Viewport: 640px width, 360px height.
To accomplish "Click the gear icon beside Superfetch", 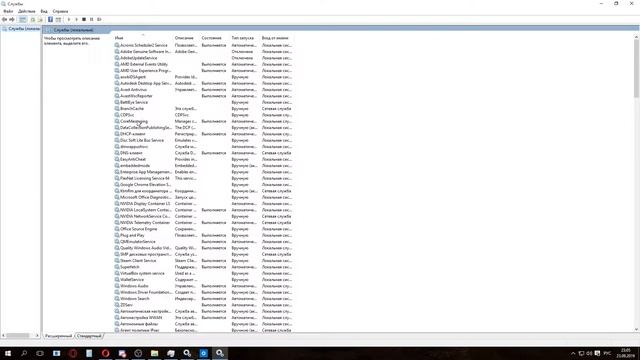I will pos(117,267).
